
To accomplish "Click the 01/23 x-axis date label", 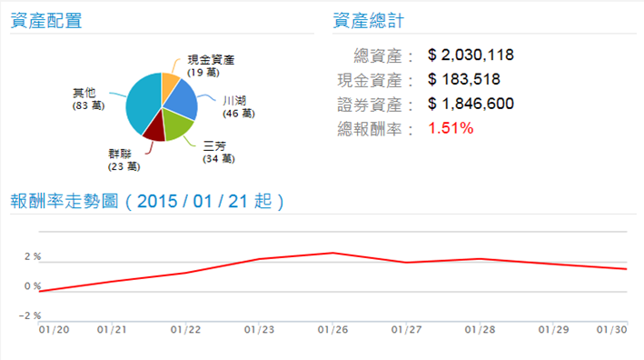I will pyautogui.click(x=259, y=330).
